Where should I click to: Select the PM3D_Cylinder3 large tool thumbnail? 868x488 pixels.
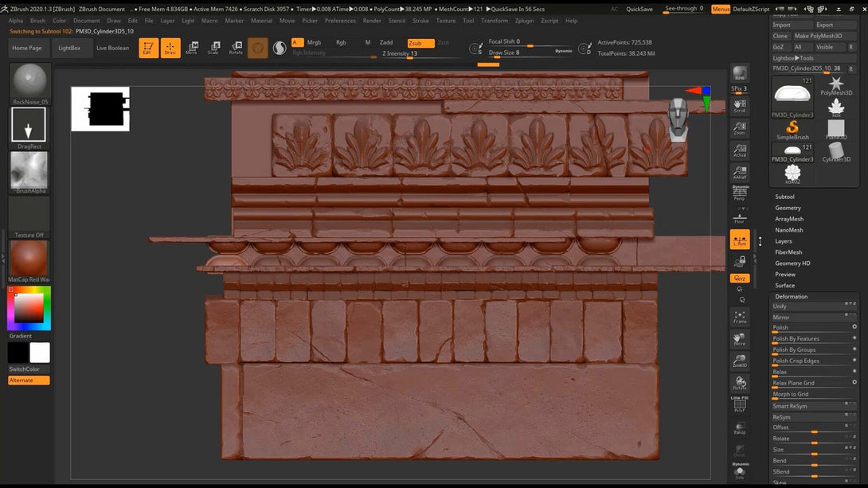click(792, 97)
